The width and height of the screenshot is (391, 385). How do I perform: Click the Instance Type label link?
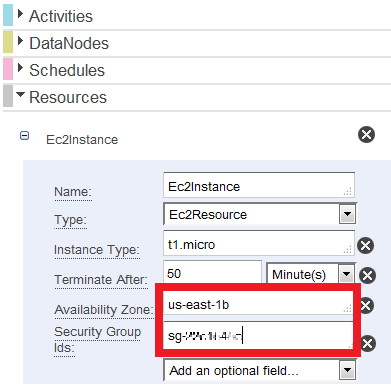tap(97, 250)
